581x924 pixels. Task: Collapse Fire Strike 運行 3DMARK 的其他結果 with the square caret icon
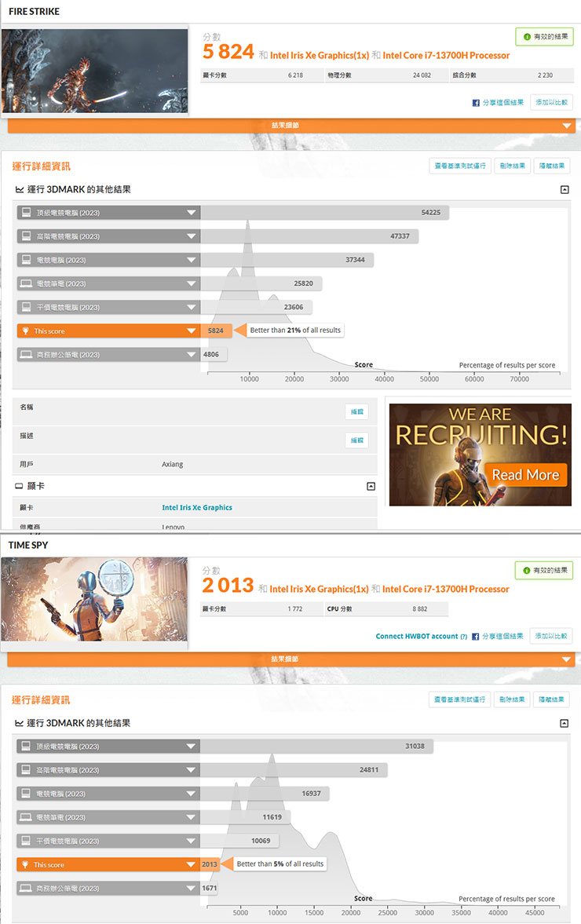565,190
